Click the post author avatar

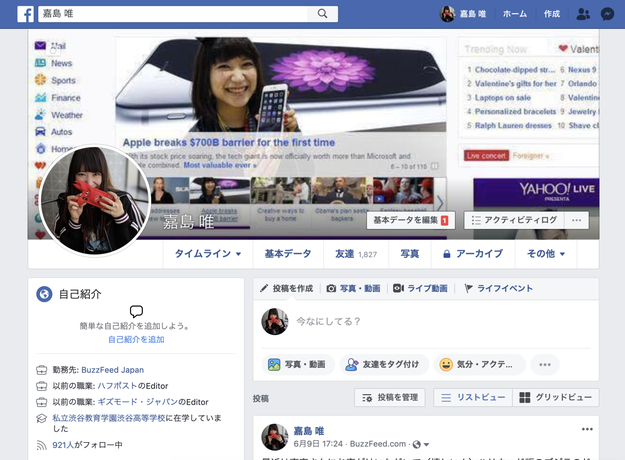[x=275, y=437]
